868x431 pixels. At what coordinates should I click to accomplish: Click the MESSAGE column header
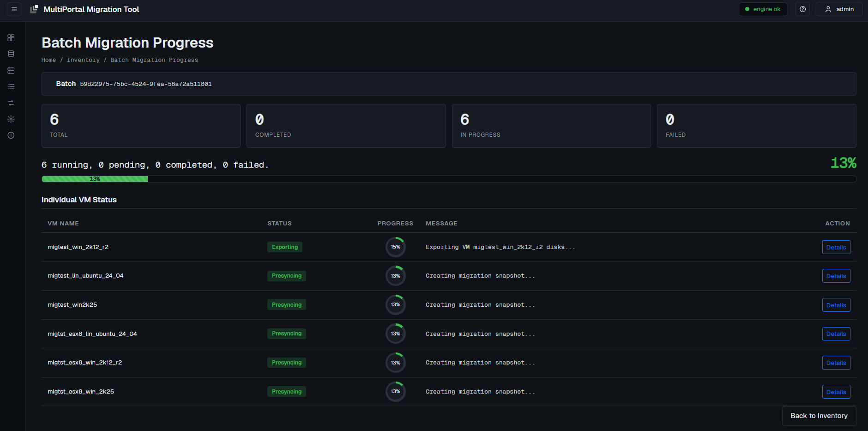[441, 224]
